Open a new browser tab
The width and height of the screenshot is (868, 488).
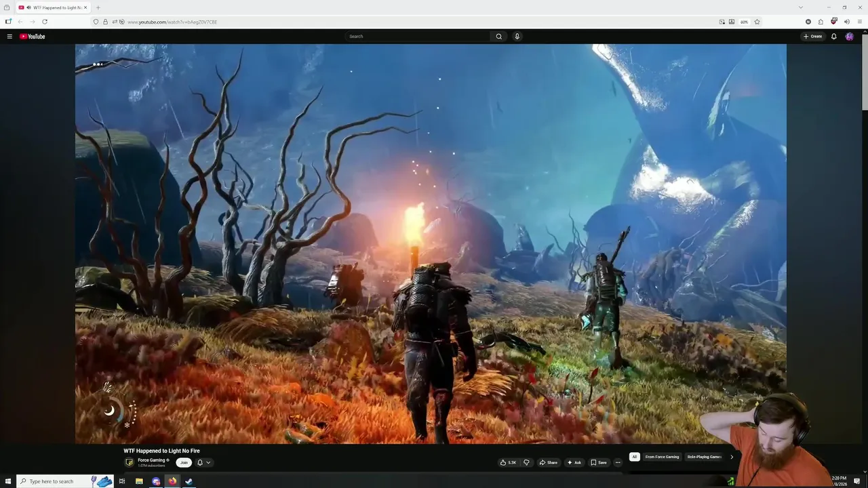(x=98, y=7)
